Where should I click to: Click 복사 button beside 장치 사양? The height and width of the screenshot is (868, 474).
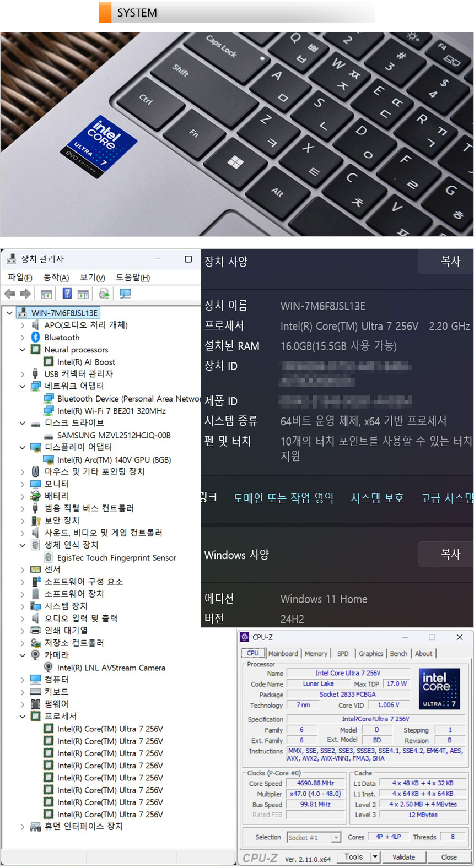(450, 261)
